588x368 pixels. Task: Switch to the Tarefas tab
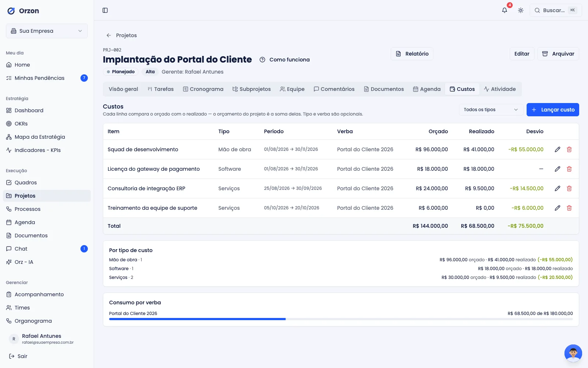[x=161, y=89]
